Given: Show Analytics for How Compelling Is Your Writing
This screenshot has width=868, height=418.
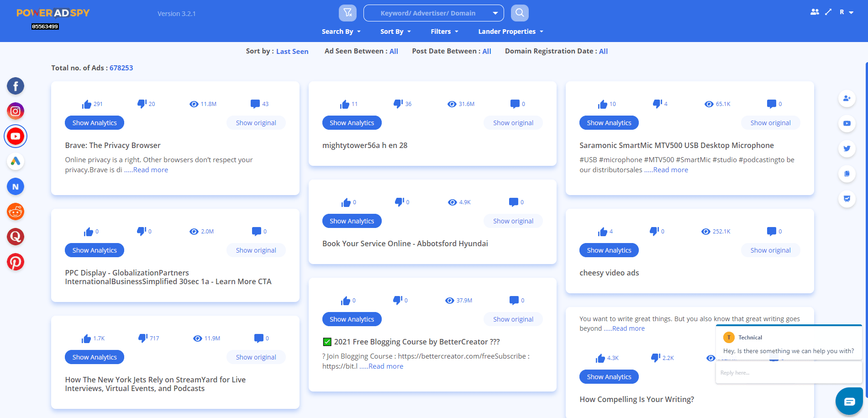Looking at the screenshot, I should coord(609,377).
